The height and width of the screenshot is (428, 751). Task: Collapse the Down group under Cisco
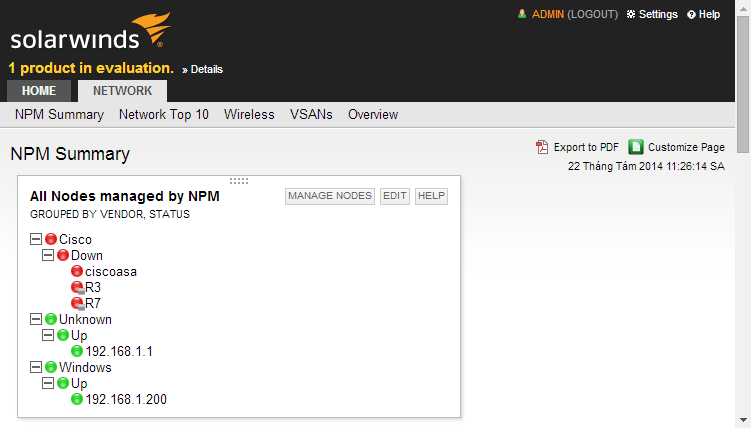click(x=48, y=255)
